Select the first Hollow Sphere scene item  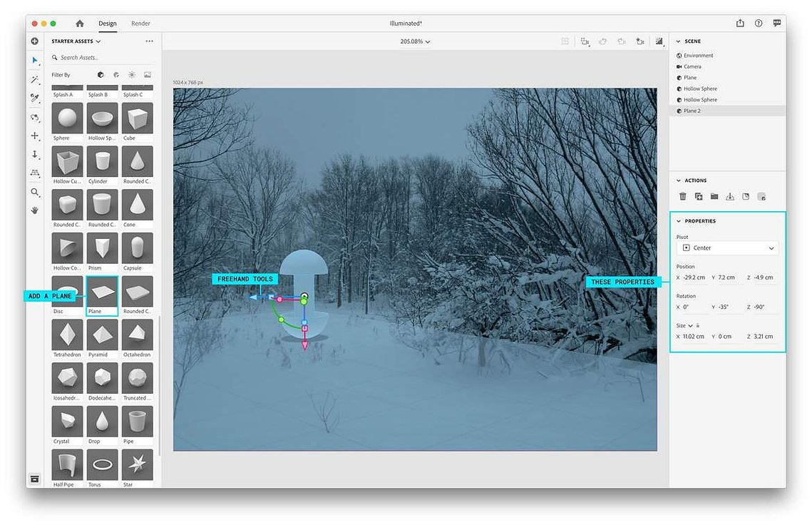[x=727, y=88]
